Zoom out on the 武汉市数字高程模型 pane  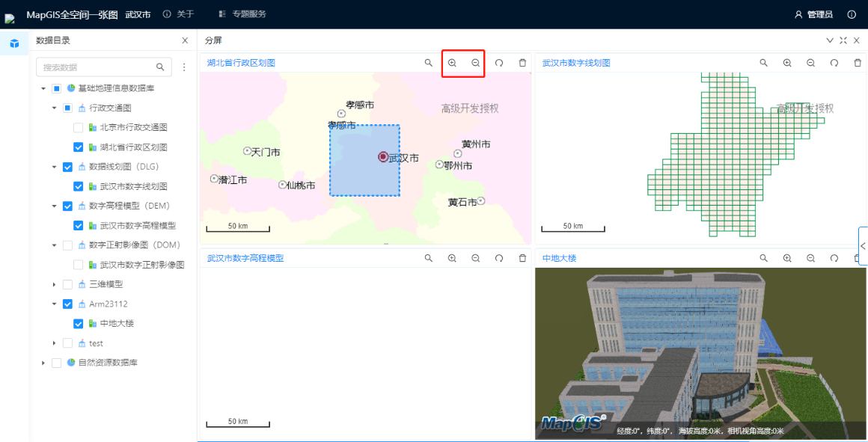tap(475, 258)
